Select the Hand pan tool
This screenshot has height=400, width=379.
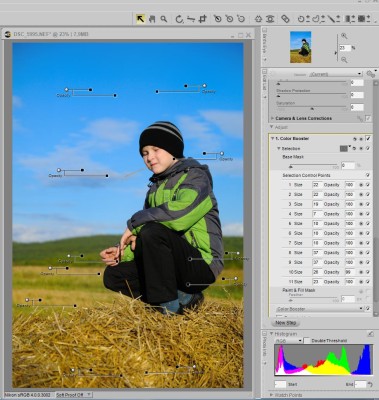[x=152, y=19]
